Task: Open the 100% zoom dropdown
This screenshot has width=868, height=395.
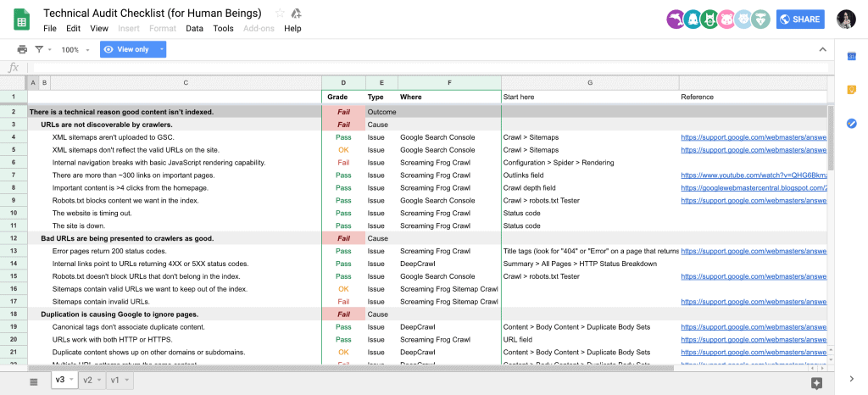Action: (x=75, y=50)
